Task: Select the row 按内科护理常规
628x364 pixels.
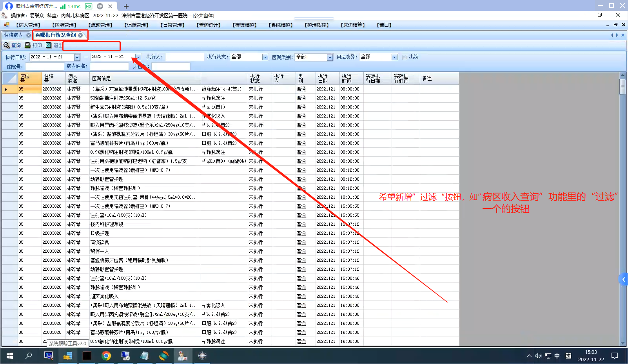Action: tap(231, 224)
